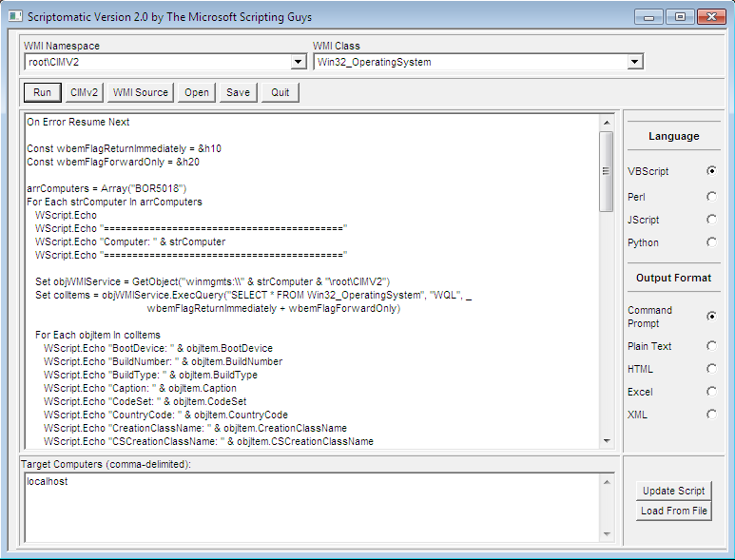This screenshot has height=560, width=735.
Task: Click the Update Script button
Action: [x=673, y=491]
